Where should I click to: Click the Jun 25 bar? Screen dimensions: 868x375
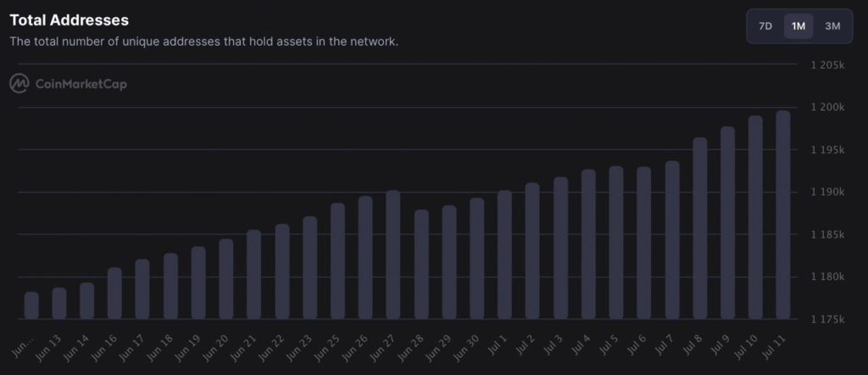pyautogui.click(x=337, y=261)
